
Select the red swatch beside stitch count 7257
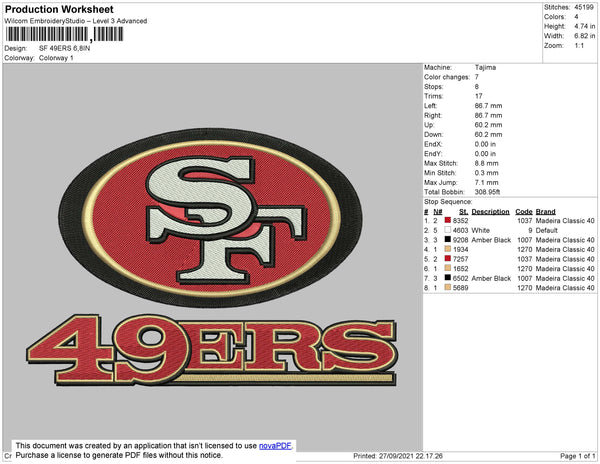coord(447,259)
